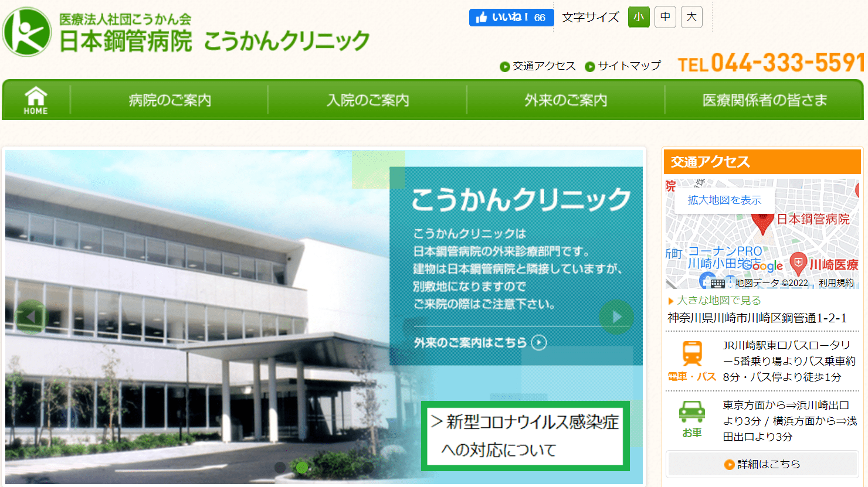Click the green car icon

coord(692,411)
